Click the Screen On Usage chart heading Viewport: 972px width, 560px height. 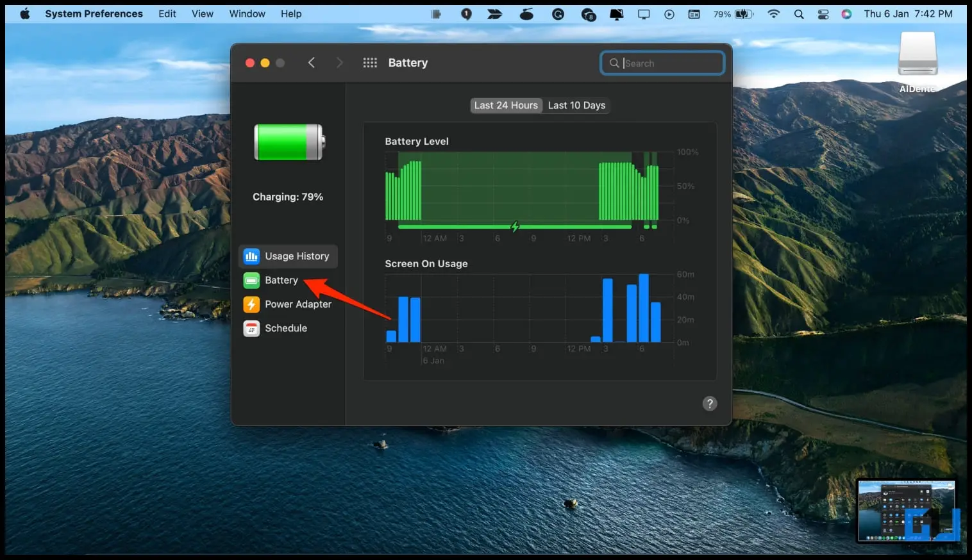(426, 263)
